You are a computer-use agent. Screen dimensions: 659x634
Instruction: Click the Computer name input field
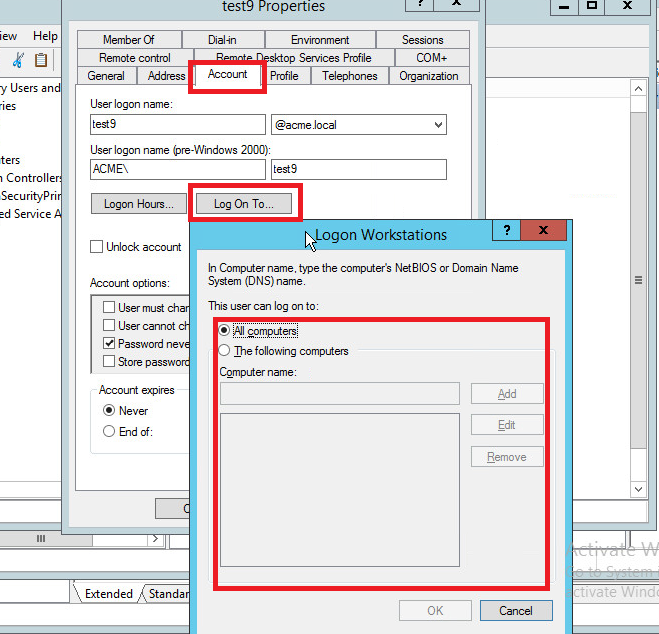coord(340,393)
